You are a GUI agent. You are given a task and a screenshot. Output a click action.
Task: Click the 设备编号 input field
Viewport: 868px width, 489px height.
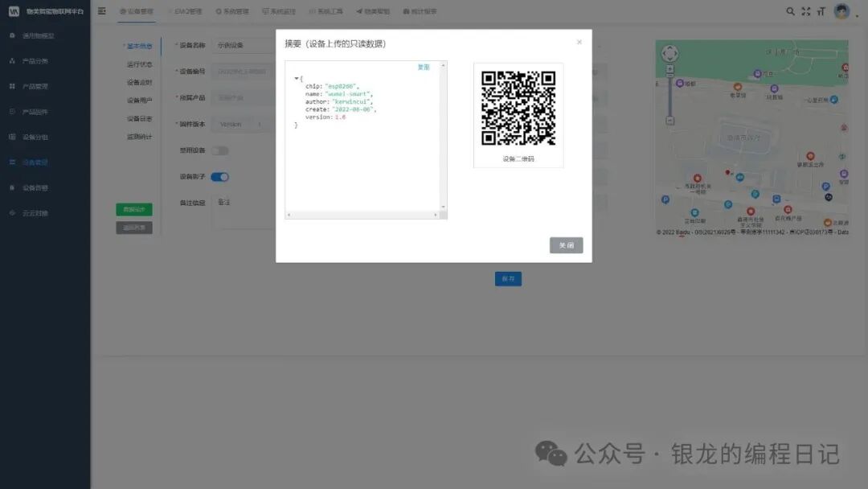[244, 72]
